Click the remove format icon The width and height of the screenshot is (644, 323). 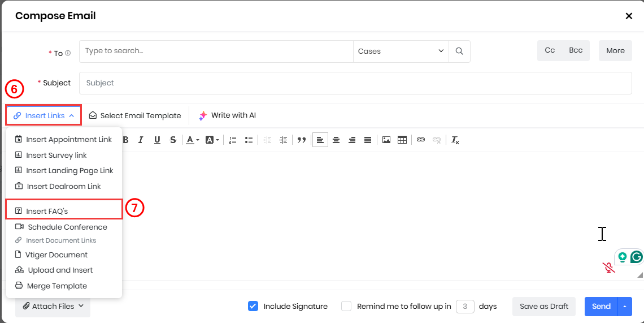(x=455, y=140)
